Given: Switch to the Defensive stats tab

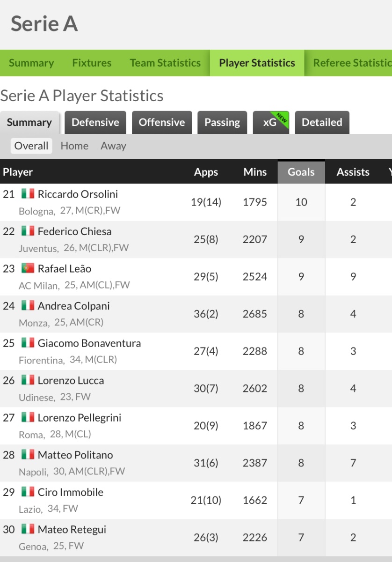Looking at the screenshot, I should (x=95, y=122).
